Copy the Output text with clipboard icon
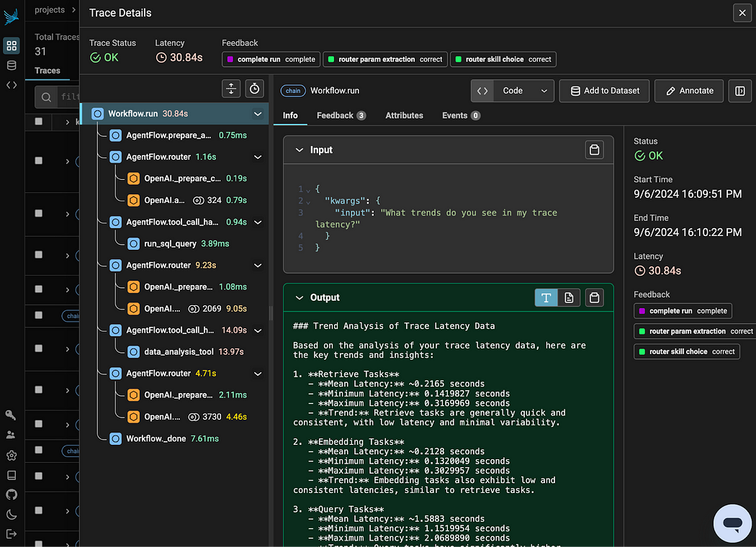 [x=594, y=298]
